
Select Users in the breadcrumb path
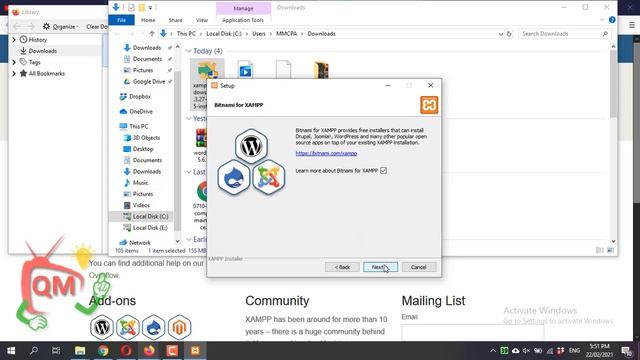(x=259, y=34)
